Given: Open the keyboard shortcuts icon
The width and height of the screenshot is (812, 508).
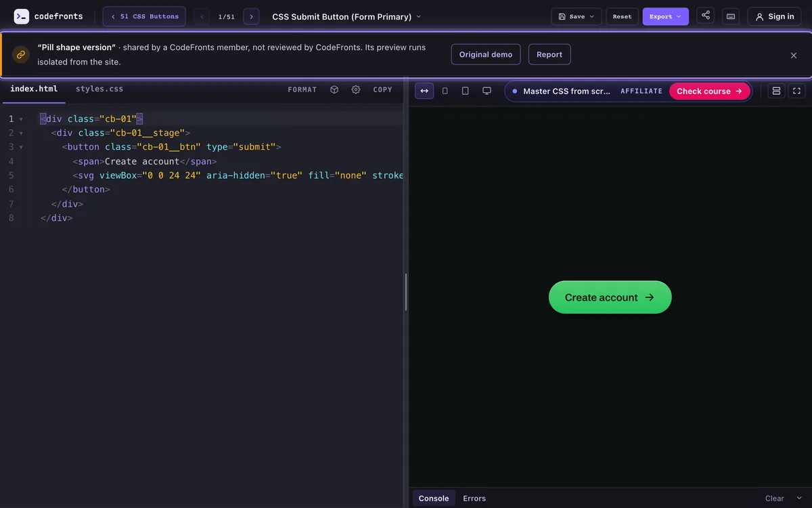Looking at the screenshot, I should coord(731,16).
